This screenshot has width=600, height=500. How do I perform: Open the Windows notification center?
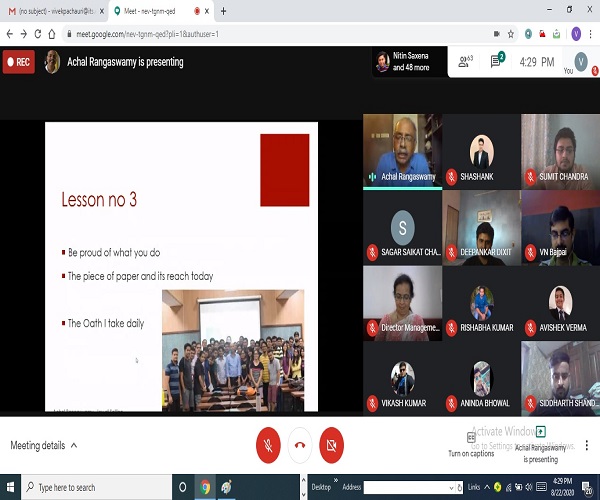click(586, 487)
